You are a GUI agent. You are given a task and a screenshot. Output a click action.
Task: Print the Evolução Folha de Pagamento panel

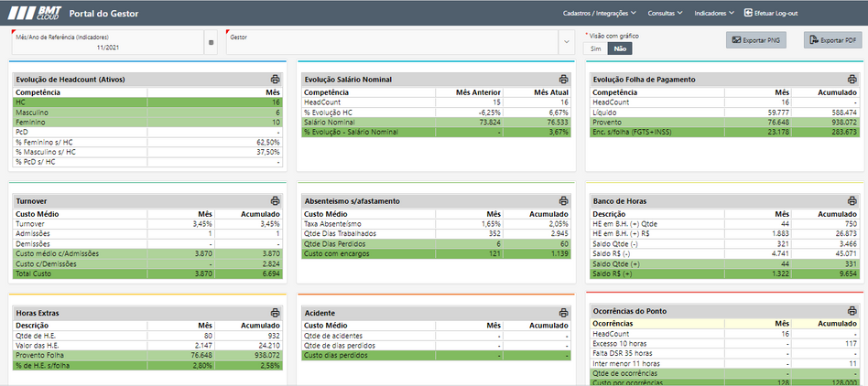tap(852, 79)
